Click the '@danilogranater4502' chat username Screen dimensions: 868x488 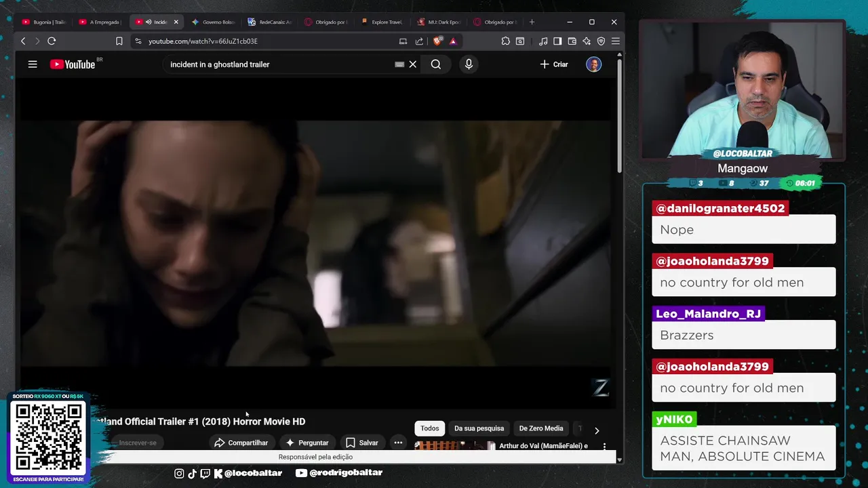pyautogui.click(x=720, y=208)
